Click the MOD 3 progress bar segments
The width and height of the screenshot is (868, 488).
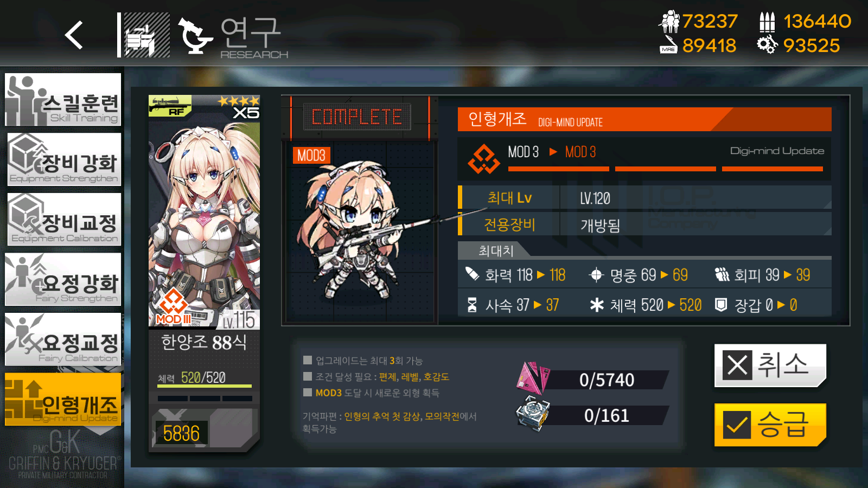point(666,169)
